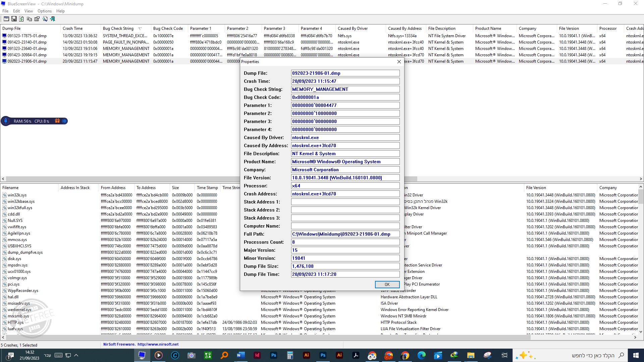644x362 pixels.
Task: Click the upper pane horizontal scrollbar
Action: 211,179
